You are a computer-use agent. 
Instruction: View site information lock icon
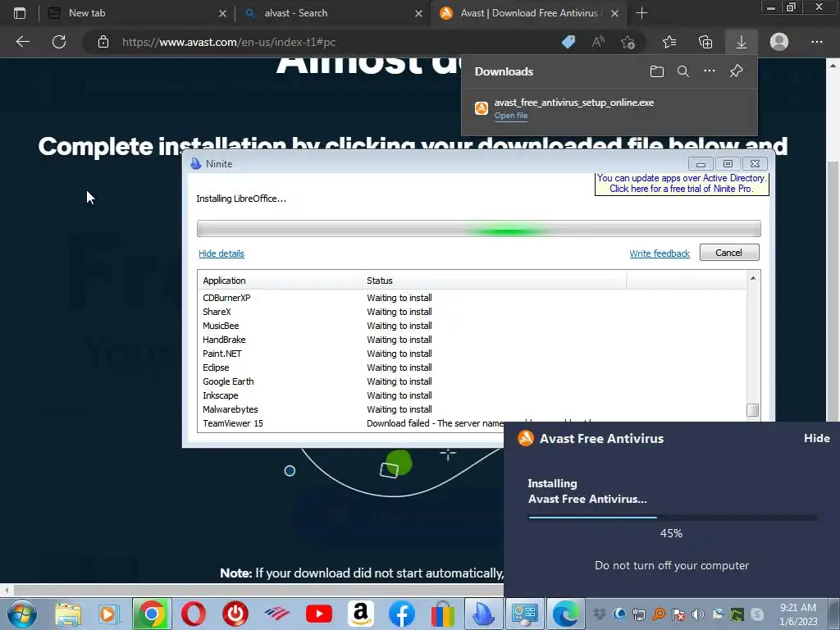click(x=103, y=42)
